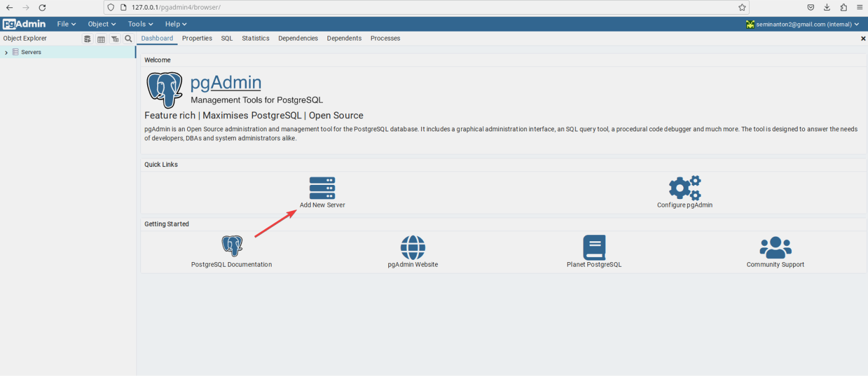This screenshot has width=868, height=376.
Task: Click the View Data table icon
Action: 101,39
